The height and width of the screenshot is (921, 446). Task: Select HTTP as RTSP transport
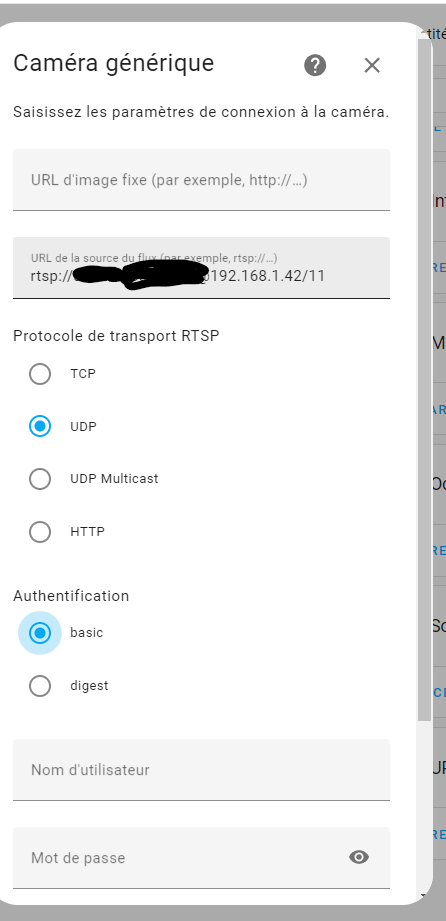tap(40, 532)
